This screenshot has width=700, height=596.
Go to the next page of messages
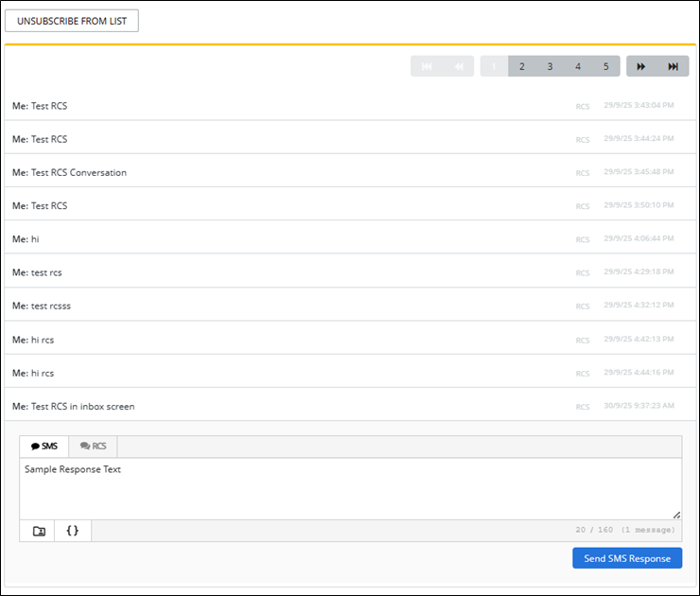(640, 66)
